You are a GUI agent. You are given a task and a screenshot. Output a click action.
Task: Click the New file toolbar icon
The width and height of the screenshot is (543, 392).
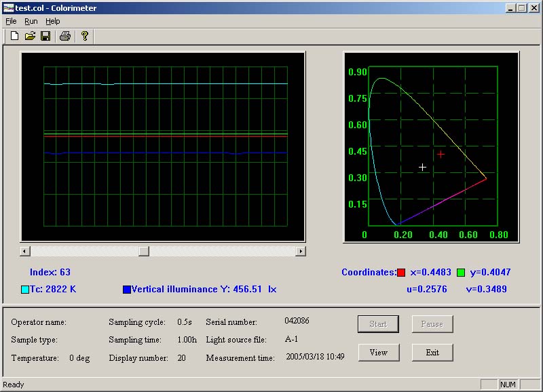pos(14,36)
